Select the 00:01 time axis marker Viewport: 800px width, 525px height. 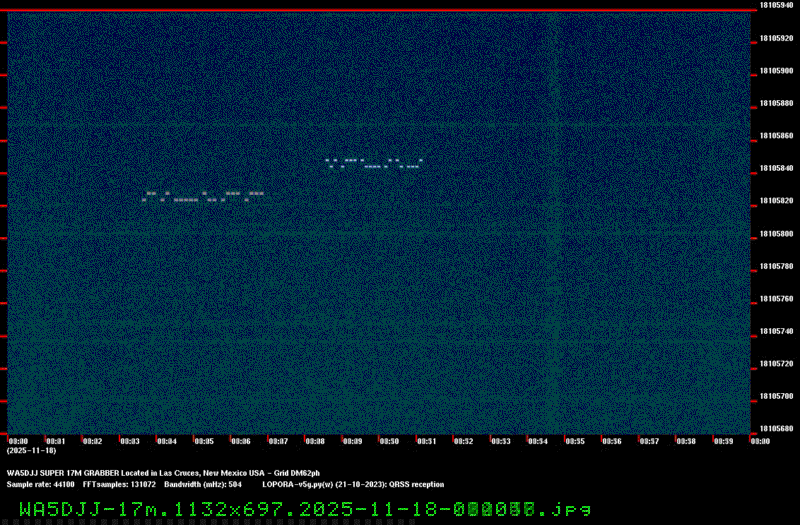[x=56, y=441]
